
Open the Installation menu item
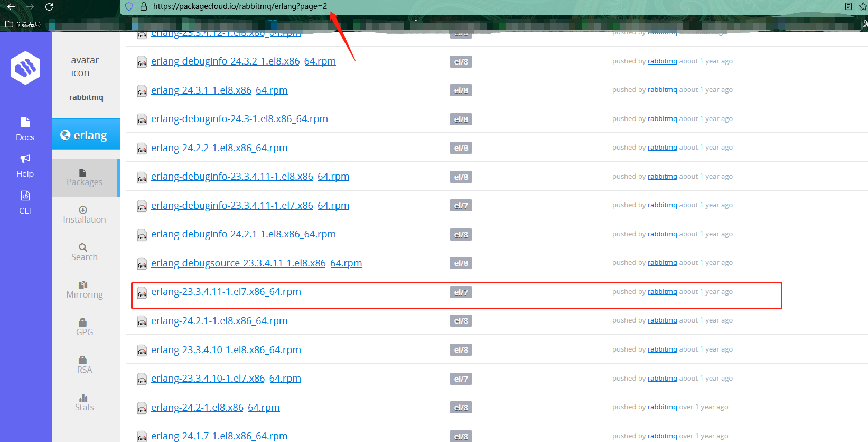tap(85, 215)
